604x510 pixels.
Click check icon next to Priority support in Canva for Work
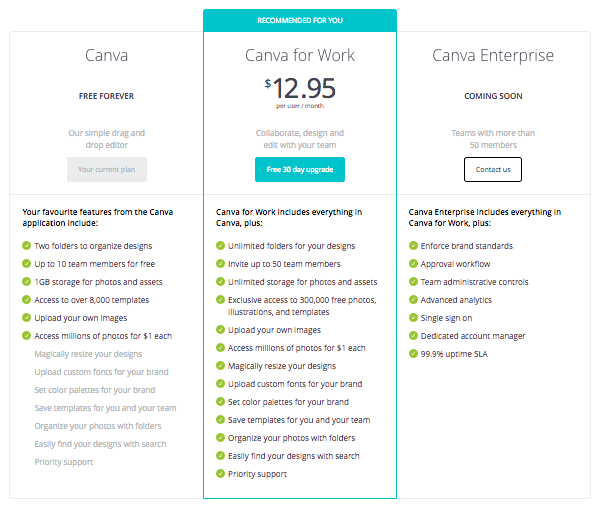pos(220,474)
